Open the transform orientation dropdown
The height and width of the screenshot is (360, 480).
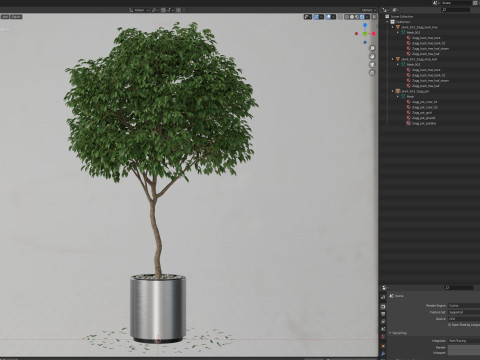[139, 10]
